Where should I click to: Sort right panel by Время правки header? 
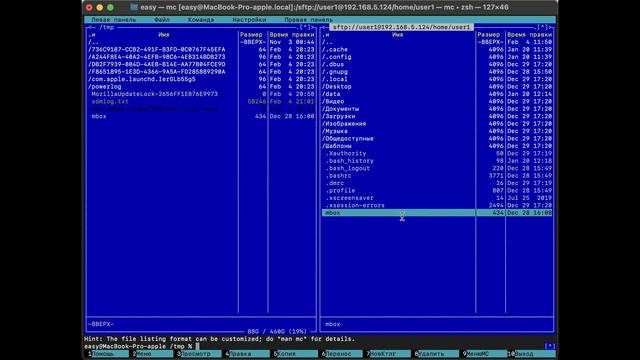point(529,35)
